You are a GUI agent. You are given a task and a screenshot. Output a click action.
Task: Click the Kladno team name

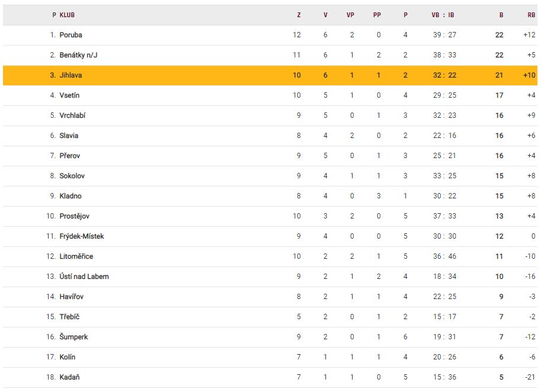click(71, 196)
